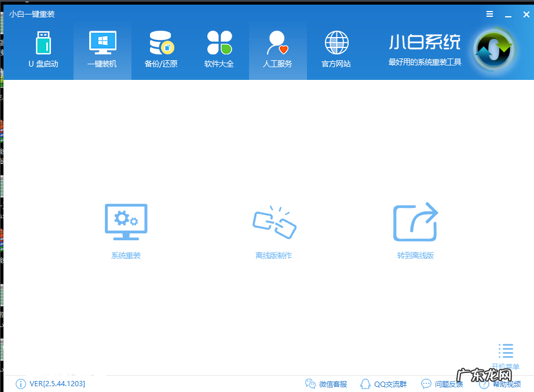Open the 微信客服 link

click(333, 384)
